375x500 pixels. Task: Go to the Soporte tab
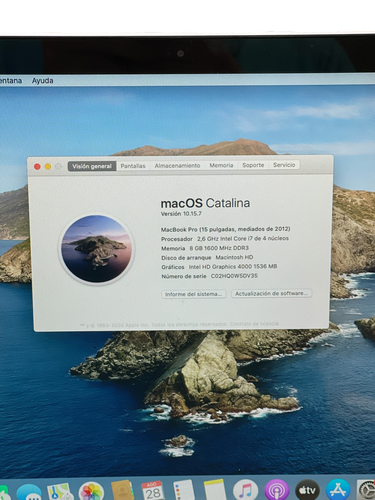[253, 165]
